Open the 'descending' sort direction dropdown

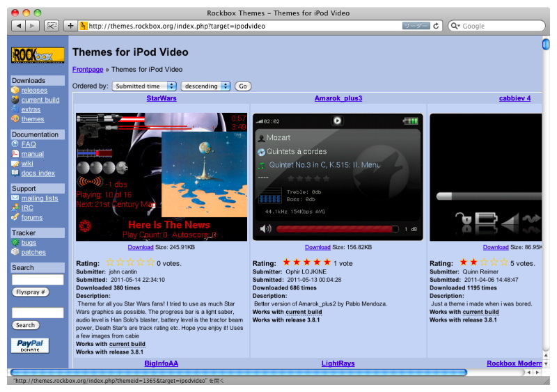205,86
